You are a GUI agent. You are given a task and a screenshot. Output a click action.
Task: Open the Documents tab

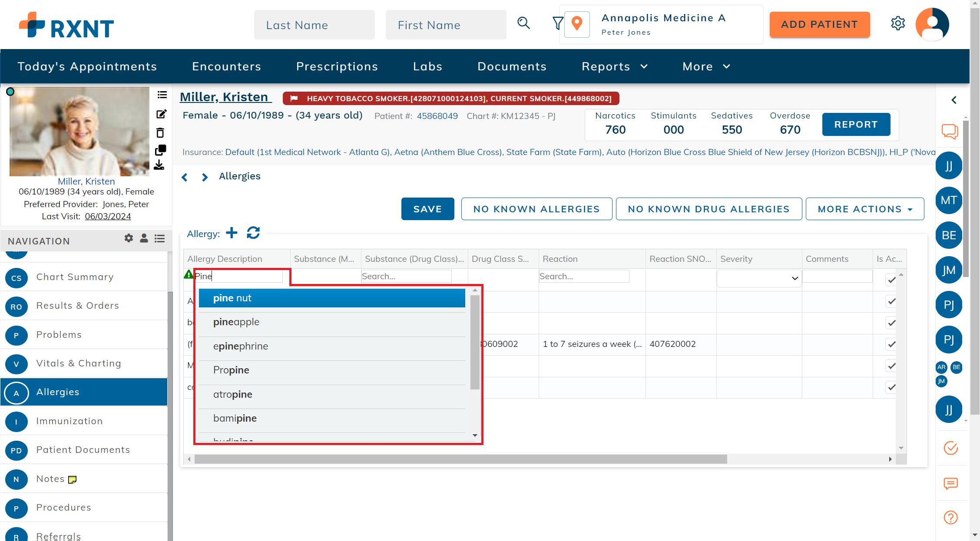pos(512,66)
